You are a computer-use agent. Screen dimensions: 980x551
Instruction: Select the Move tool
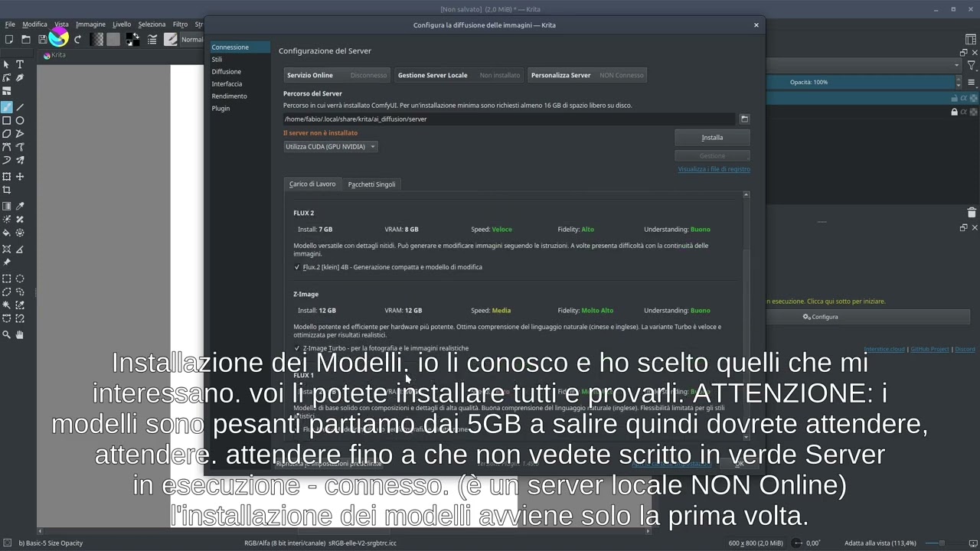click(x=20, y=177)
